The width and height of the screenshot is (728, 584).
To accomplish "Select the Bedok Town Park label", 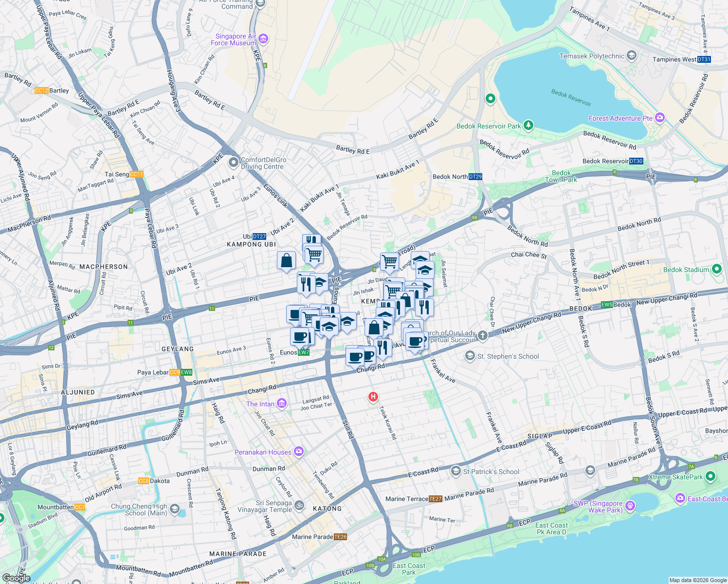I will click(561, 176).
